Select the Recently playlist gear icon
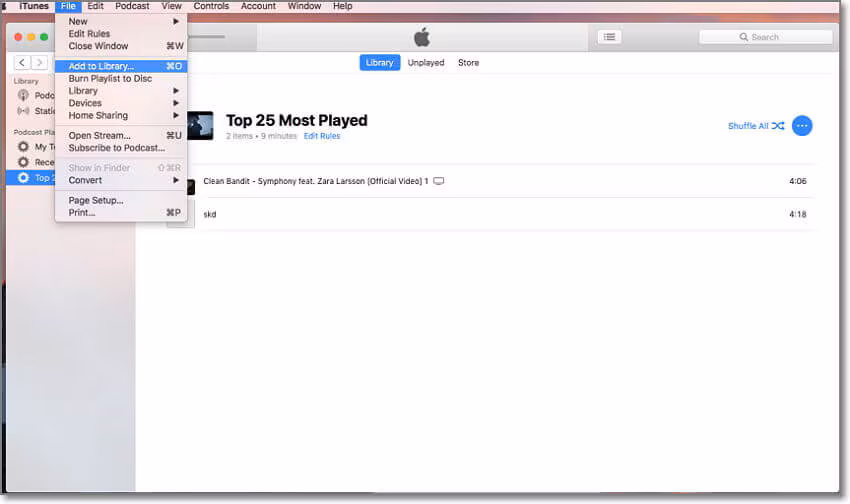Viewport: 850px width, 504px height. pos(23,162)
